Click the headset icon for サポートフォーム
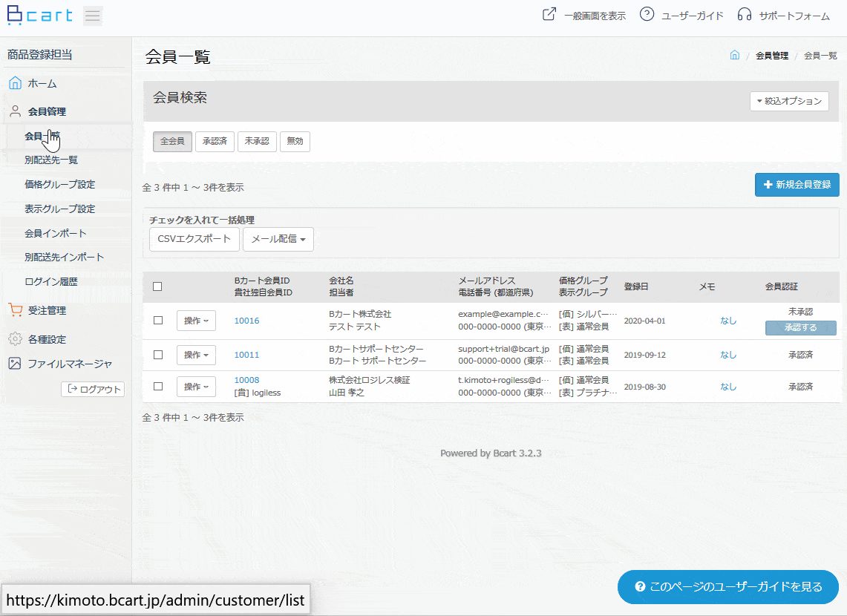The height and width of the screenshot is (616, 847). [x=745, y=15]
